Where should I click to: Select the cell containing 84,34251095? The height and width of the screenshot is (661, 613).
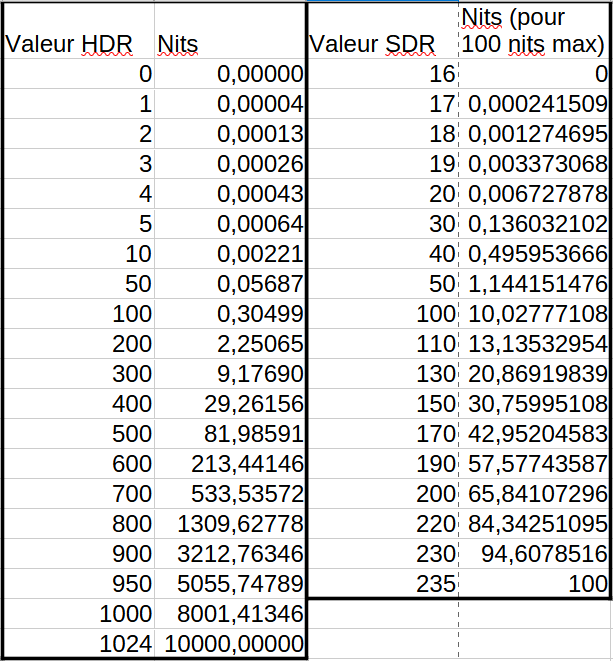click(x=534, y=524)
